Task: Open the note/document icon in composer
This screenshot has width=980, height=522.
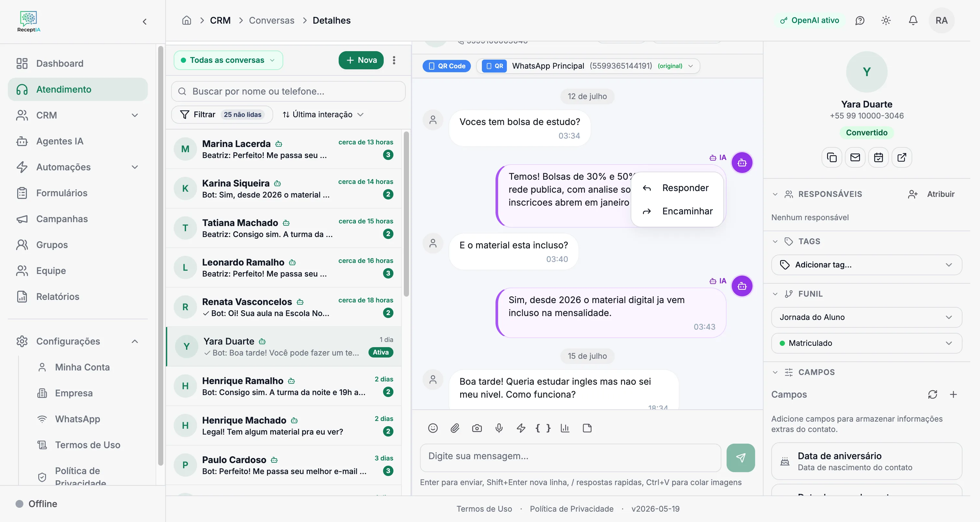Action: 588,428
